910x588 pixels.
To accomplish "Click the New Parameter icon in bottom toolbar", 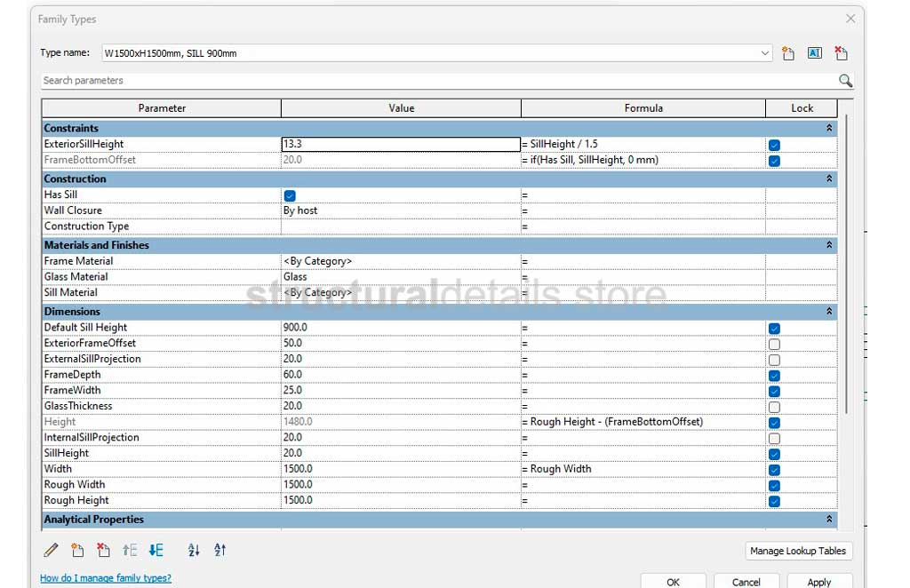I will [77, 551].
